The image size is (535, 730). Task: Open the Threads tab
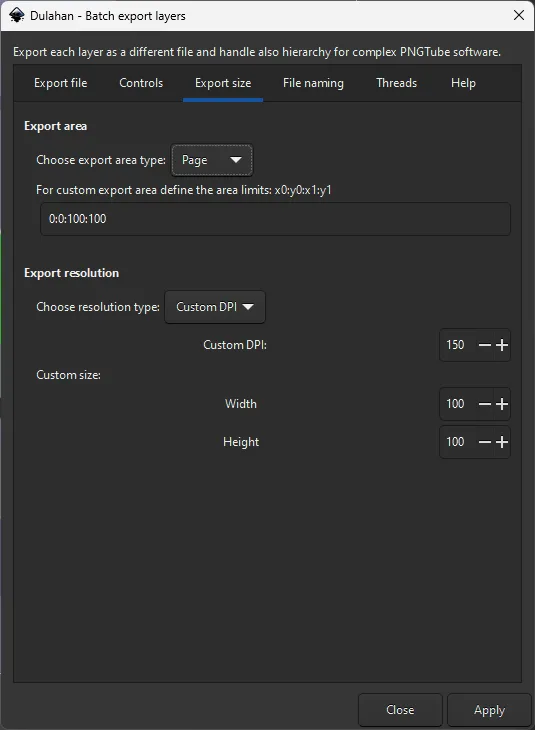point(396,83)
